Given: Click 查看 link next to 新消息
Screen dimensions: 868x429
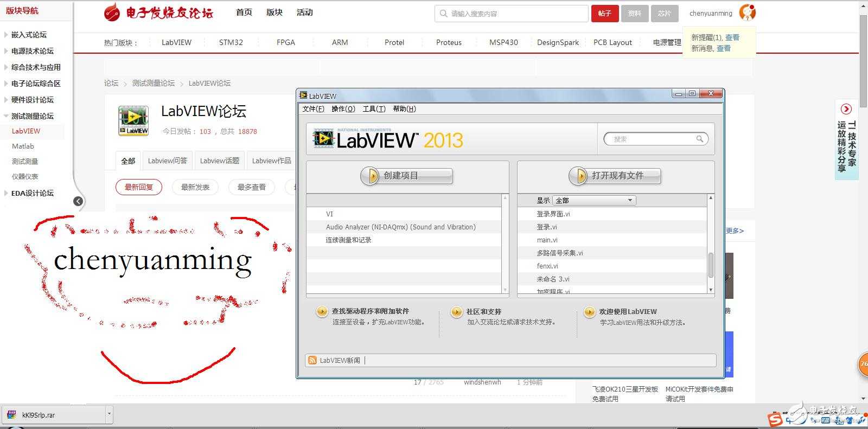Looking at the screenshot, I should coord(724,48).
